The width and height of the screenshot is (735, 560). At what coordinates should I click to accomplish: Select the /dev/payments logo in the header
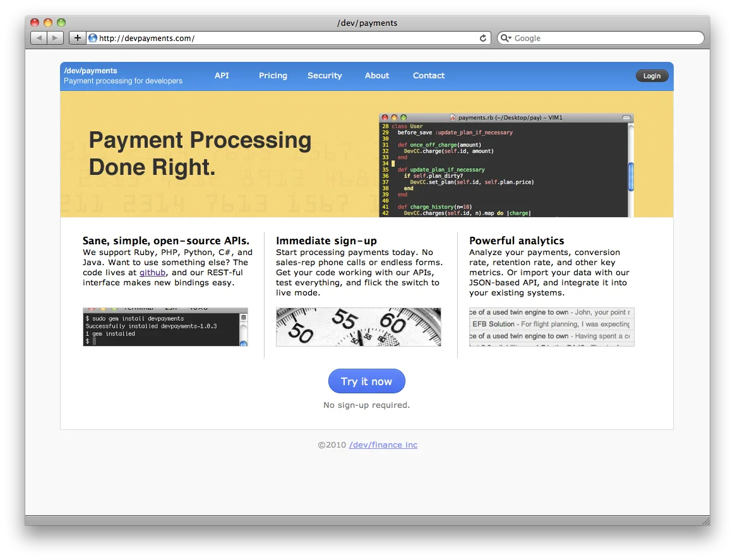(90, 71)
